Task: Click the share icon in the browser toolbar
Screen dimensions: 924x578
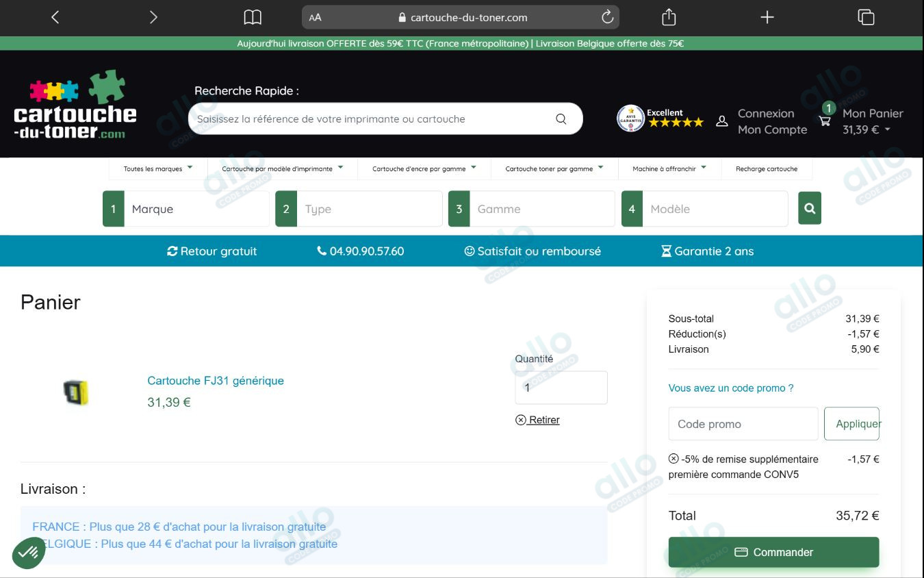Action: pyautogui.click(x=668, y=16)
